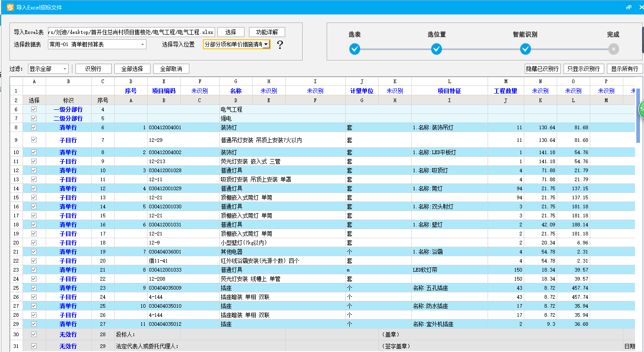This screenshot has width=644, height=352.
Task: Toggle checkbox of row 8 装饰灯 030412004001
Action: 34,127
